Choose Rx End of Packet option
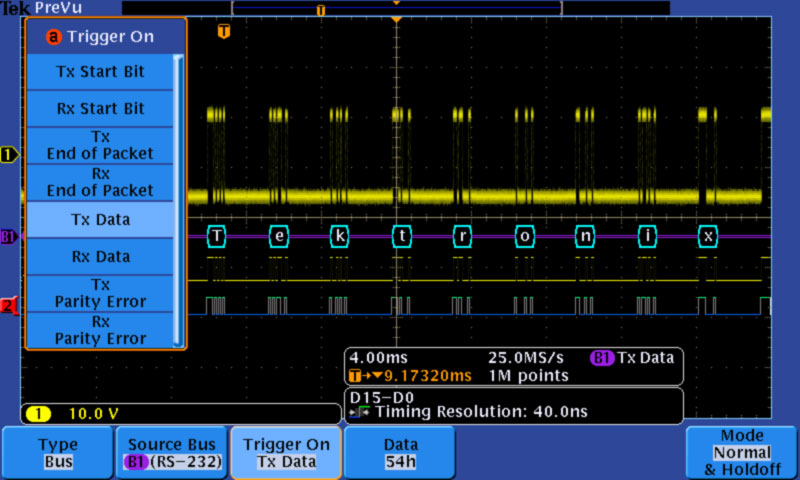800x480 pixels. (x=100, y=182)
